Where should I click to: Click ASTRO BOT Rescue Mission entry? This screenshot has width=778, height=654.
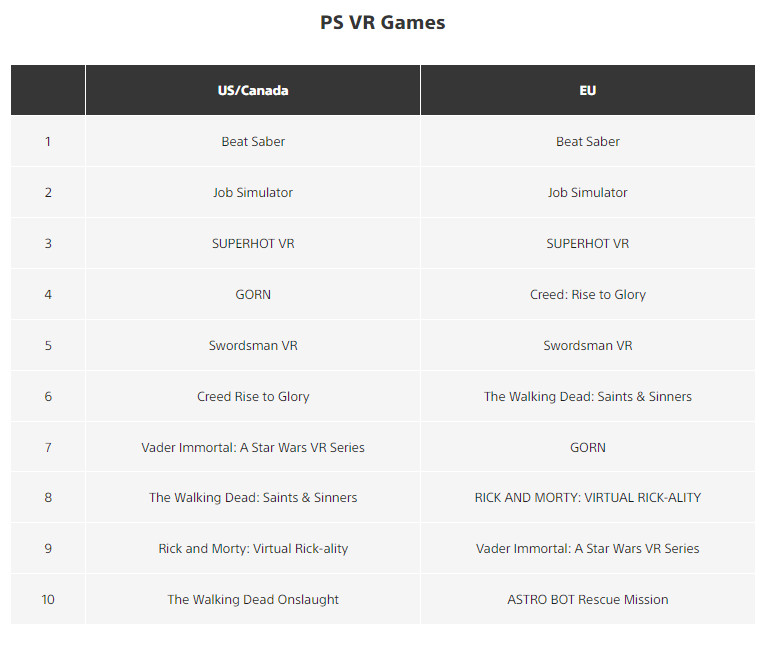coord(588,600)
